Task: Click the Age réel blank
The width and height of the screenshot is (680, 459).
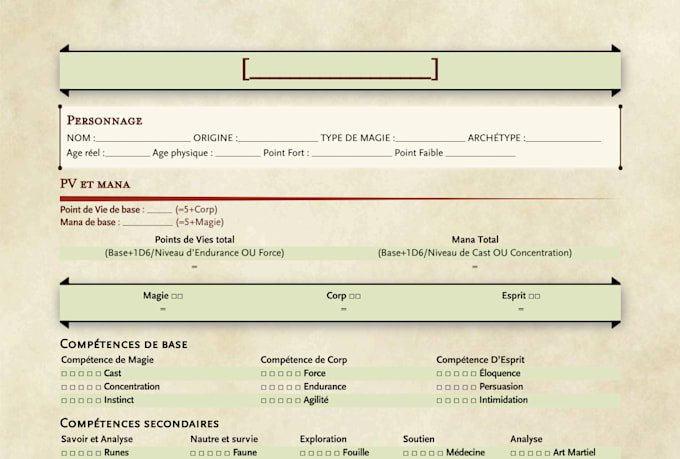Action: point(128,154)
